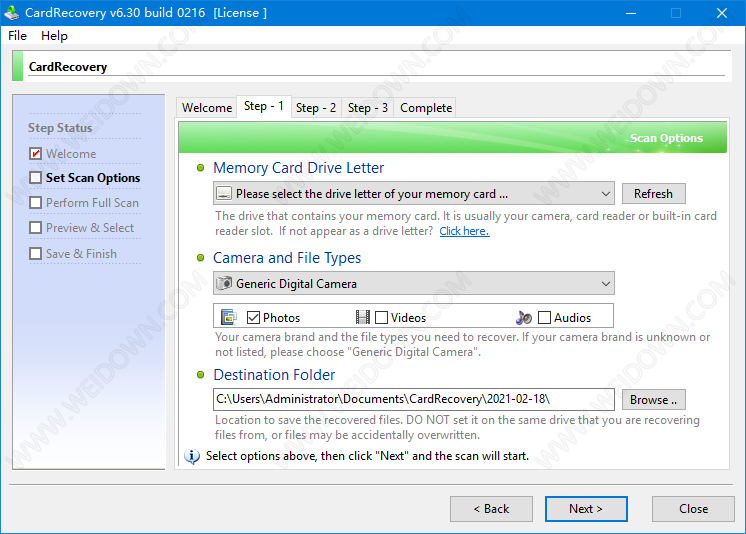Viewport: 746px width, 534px height.
Task: Click green bullet beside Destination Folder
Action: click(200, 375)
